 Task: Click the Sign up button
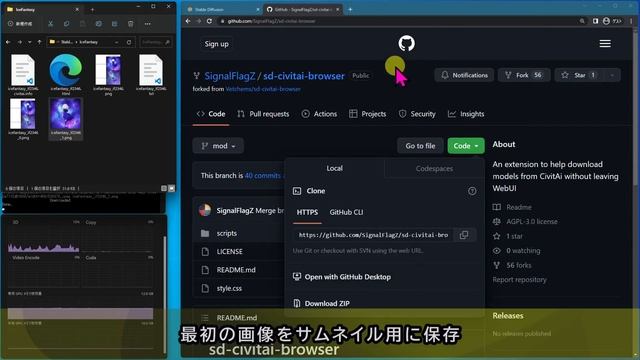point(216,44)
